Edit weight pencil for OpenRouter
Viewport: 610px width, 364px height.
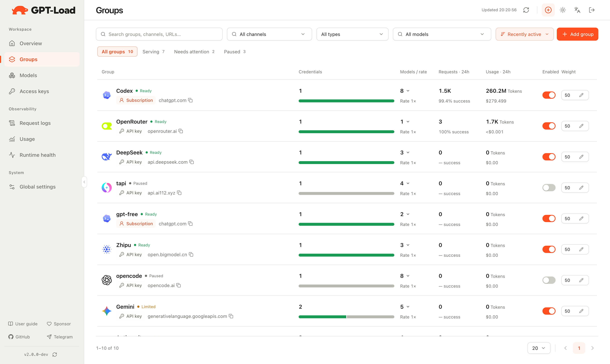581,126
